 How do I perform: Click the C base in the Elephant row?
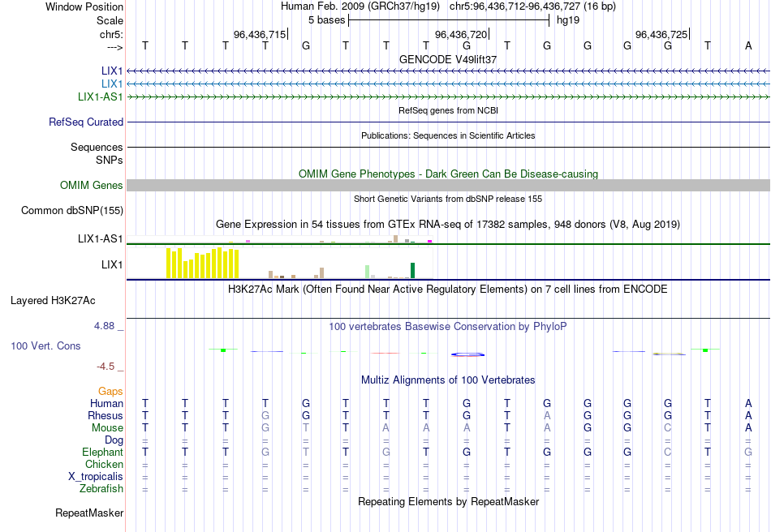667,452
